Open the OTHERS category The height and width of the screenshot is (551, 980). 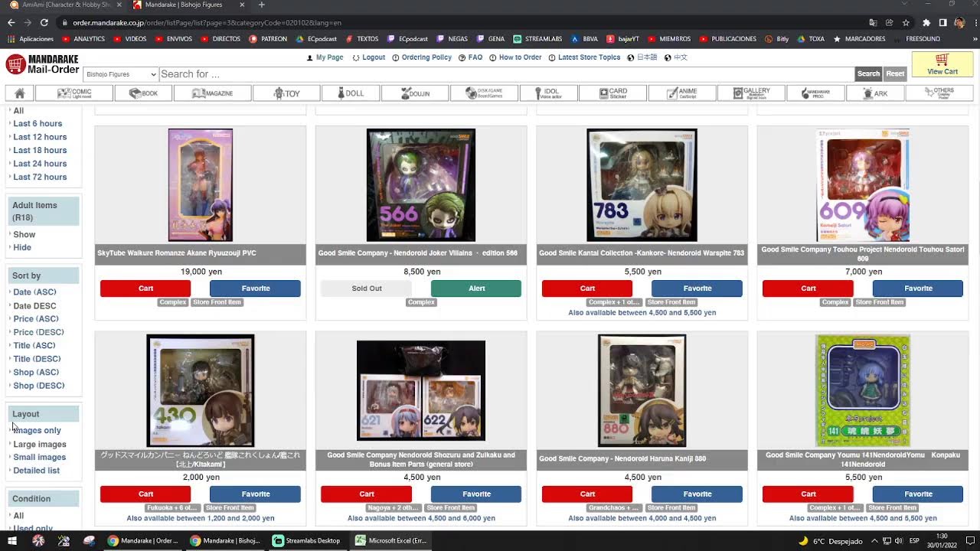[x=939, y=93]
